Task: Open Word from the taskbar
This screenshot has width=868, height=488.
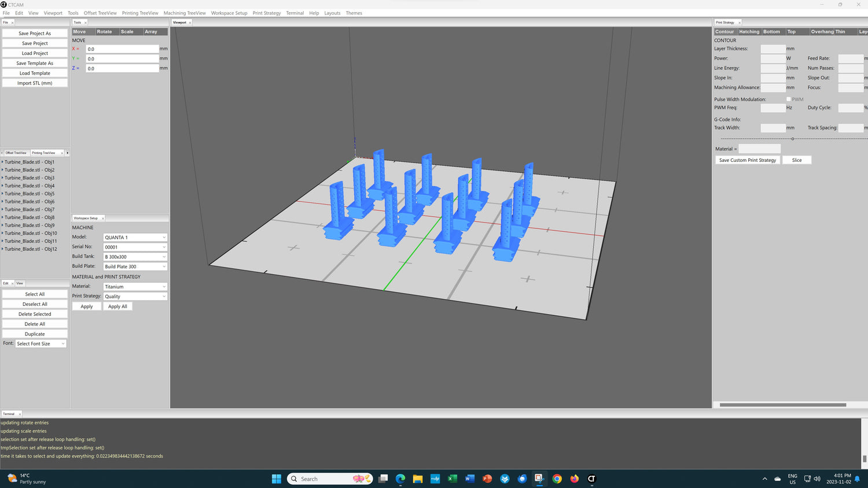Action: pyautogui.click(x=470, y=479)
